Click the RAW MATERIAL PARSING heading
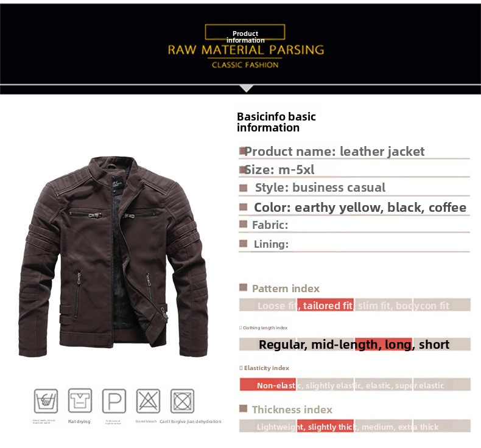 pos(246,50)
